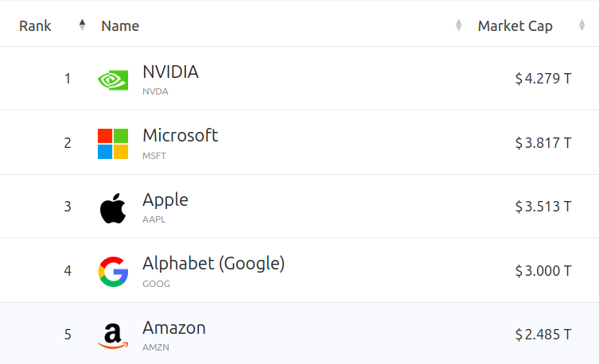
Task: Open the Apple company link
Action: click(x=165, y=199)
